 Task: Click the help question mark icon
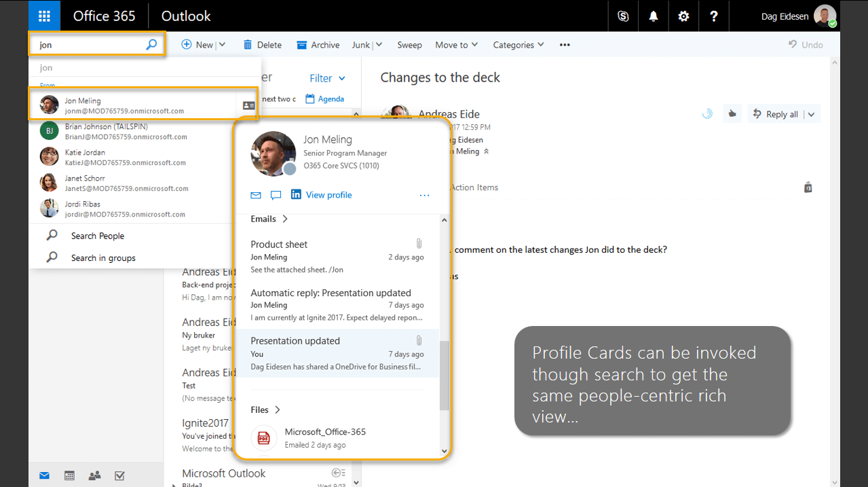click(x=714, y=16)
